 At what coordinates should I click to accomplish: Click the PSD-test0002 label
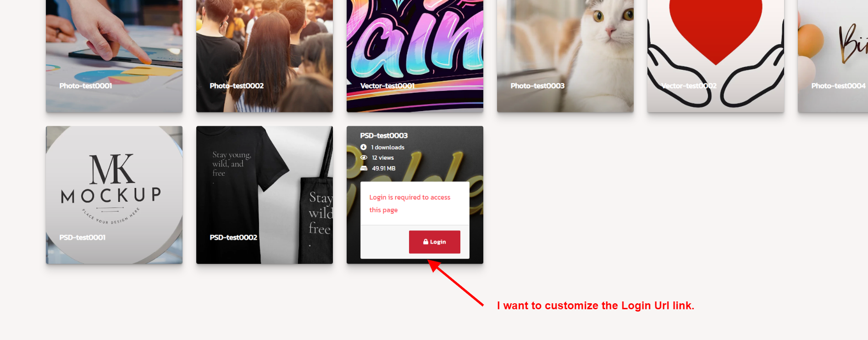[x=233, y=237]
